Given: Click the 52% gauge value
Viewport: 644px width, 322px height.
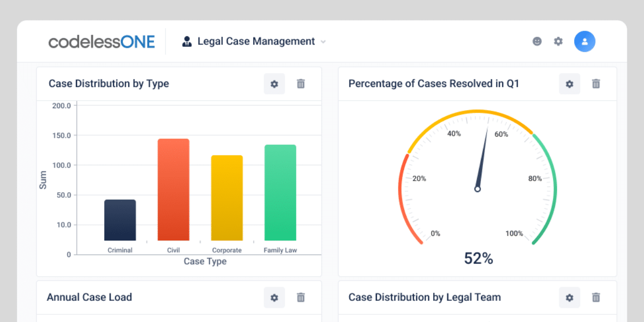Looking at the screenshot, I should tap(478, 259).
